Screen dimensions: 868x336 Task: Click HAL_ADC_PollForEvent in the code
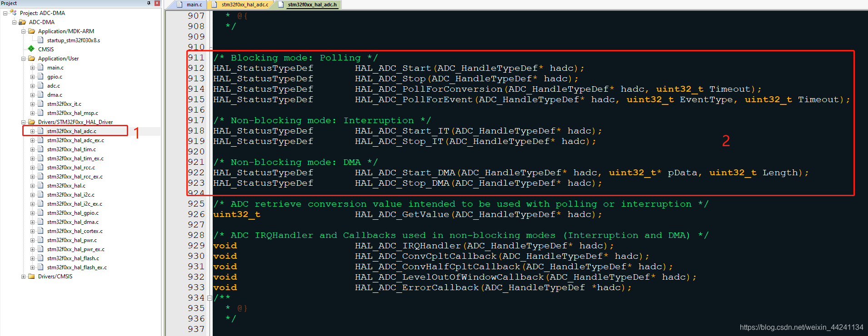click(414, 100)
